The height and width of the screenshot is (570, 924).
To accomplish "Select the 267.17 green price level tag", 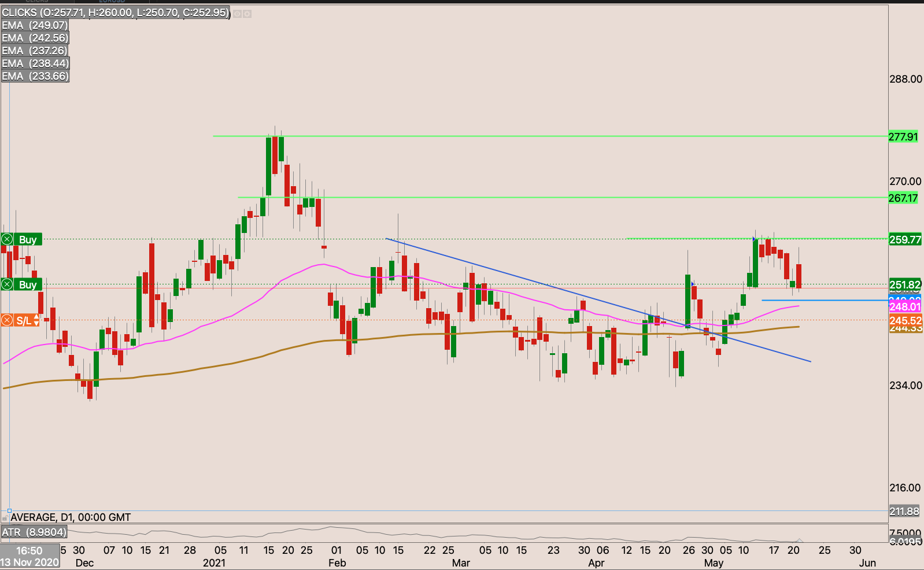I will (903, 198).
